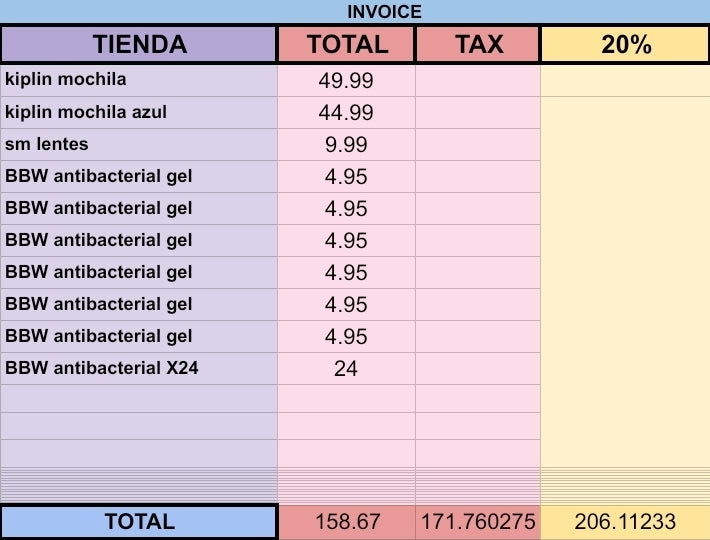Select empty TAX cell beside 49.99
The height and width of the screenshot is (540, 710).
tap(478, 80)
